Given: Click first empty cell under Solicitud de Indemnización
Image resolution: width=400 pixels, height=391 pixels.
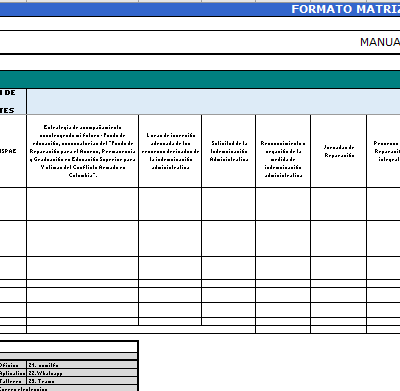Looking at the screenshot, I should (x=229, y=204).
